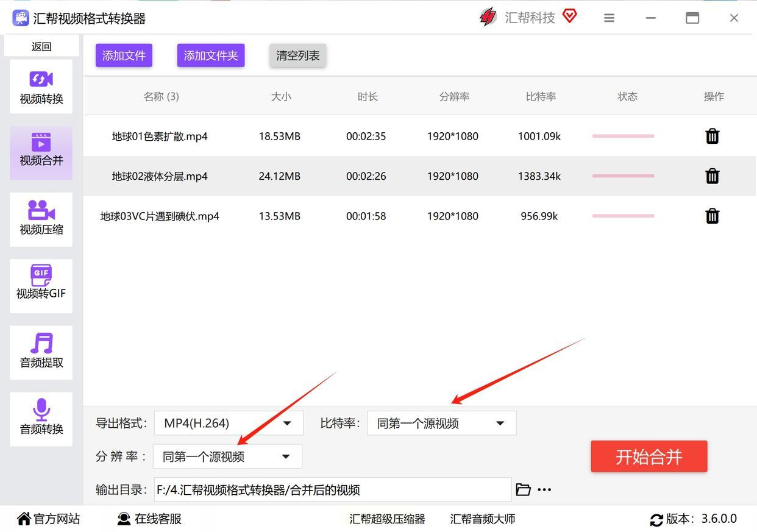
Task: Click the three-dots icon beside output path
Action: [x=544, y=489]
